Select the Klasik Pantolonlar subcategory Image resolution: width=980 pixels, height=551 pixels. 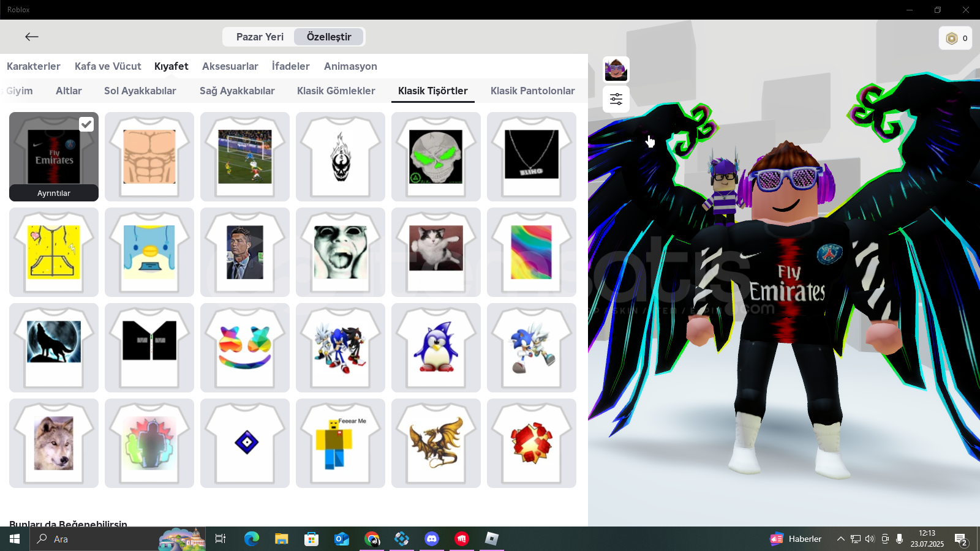[533, 91]
